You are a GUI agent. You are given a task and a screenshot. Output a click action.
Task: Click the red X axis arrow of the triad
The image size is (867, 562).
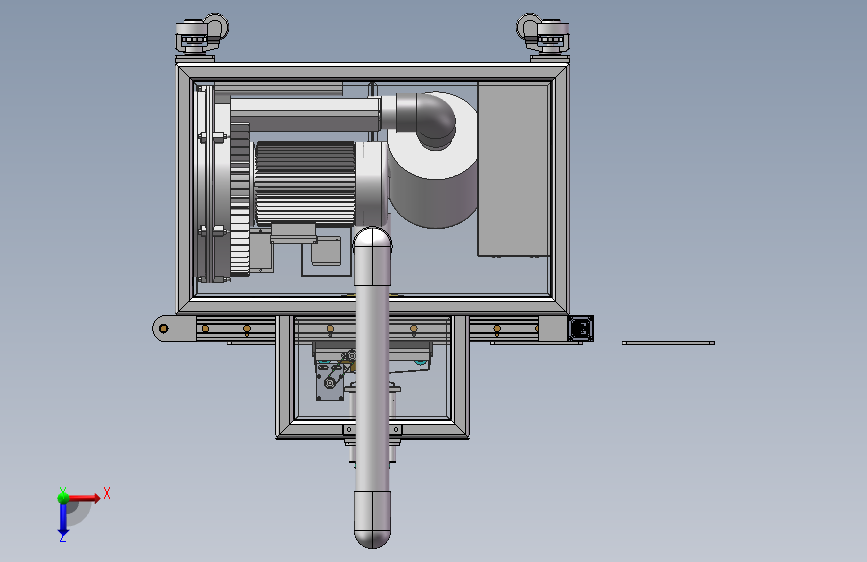(x=84, y=498)
